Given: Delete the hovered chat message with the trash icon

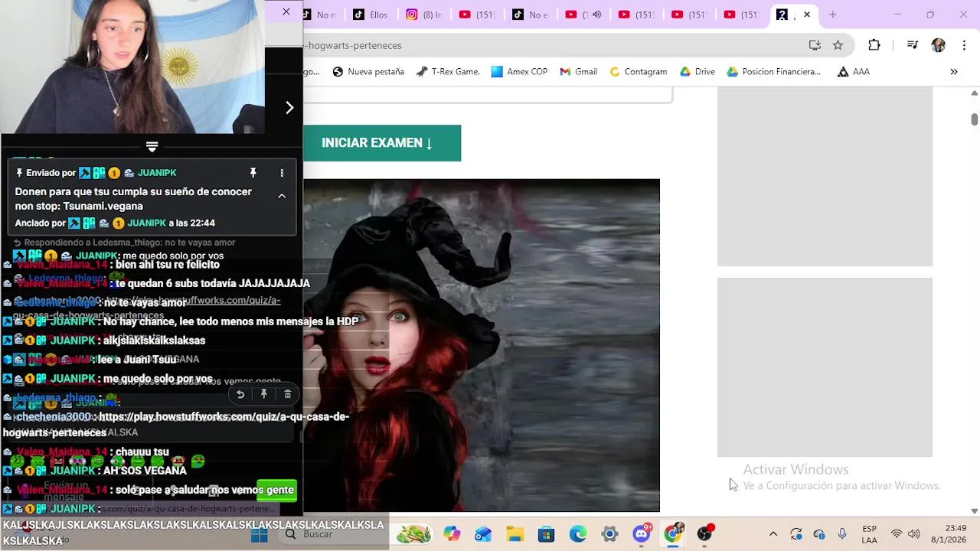Looking at the screenshot, I should pos(287,394).
